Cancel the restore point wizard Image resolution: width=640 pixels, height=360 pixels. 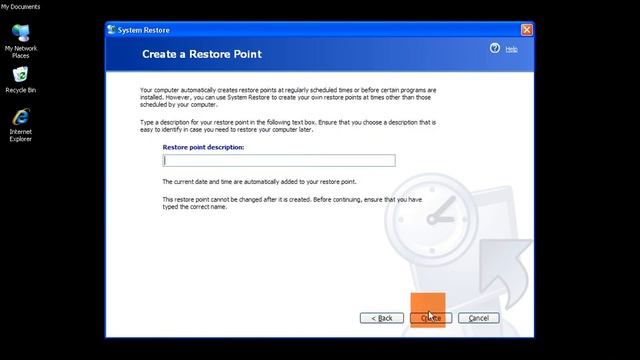point(478,318)
